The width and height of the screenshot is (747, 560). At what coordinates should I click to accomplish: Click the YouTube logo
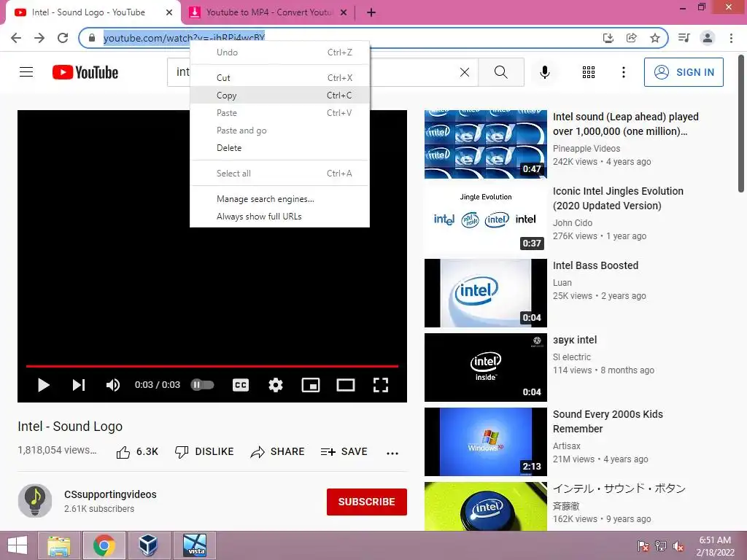coord(85,72)
